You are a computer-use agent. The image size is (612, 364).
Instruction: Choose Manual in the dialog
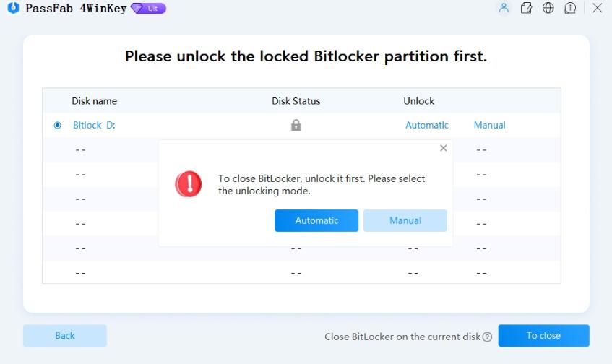405,220
